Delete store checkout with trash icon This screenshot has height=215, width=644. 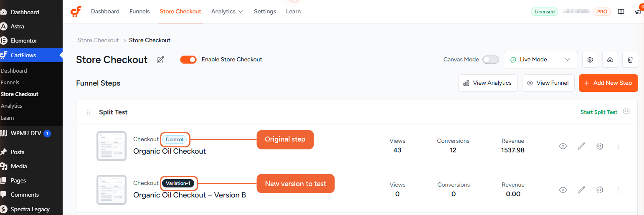(630, 60)
